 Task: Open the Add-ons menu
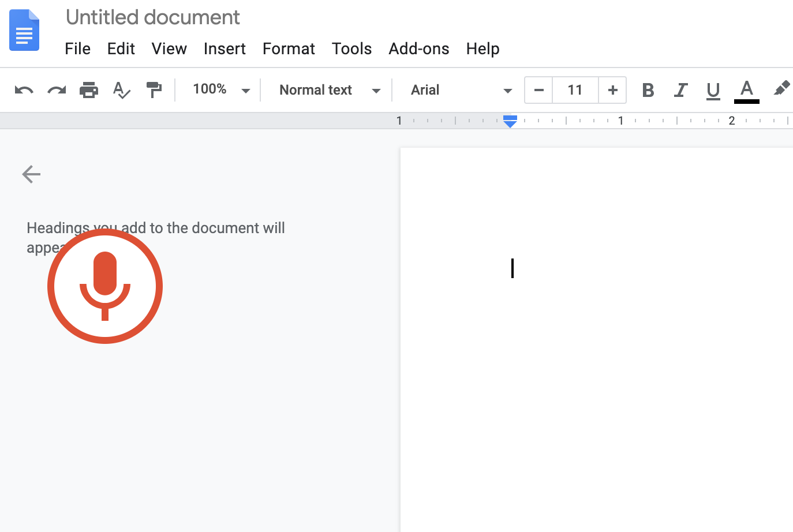click(418, 48)
